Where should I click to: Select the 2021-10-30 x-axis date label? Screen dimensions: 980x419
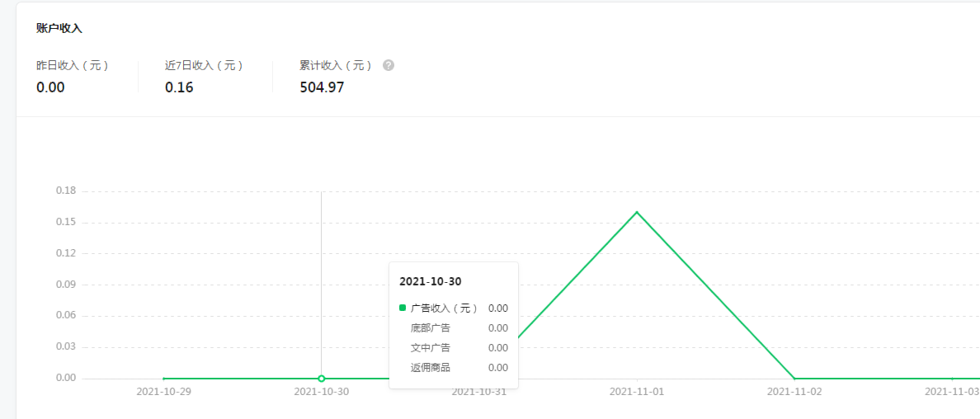click(321, 392)
